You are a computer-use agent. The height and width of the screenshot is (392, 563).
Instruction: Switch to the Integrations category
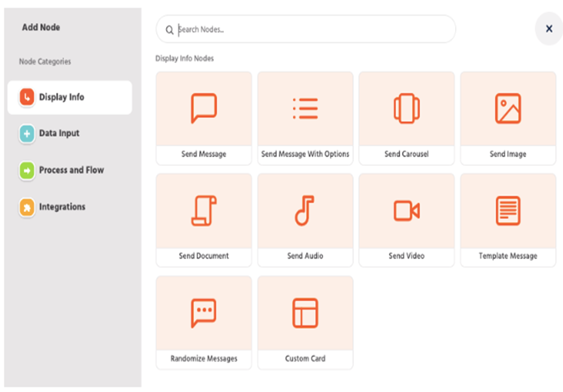[62, 207]
